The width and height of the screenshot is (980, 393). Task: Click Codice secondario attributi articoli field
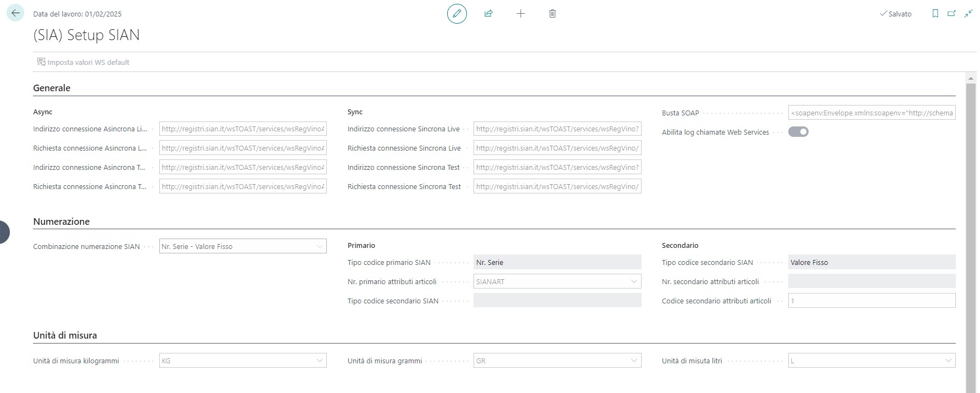(871, 301)
